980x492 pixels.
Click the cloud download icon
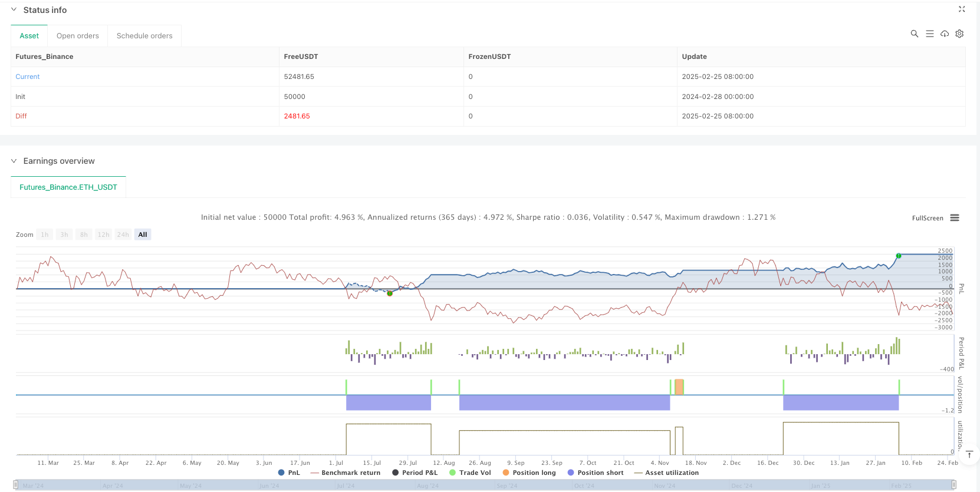945,34
